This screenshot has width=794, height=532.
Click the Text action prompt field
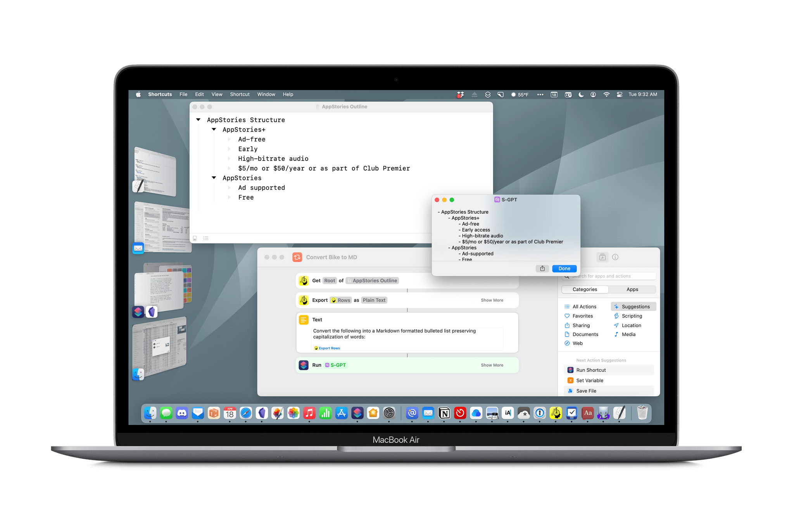407,339
